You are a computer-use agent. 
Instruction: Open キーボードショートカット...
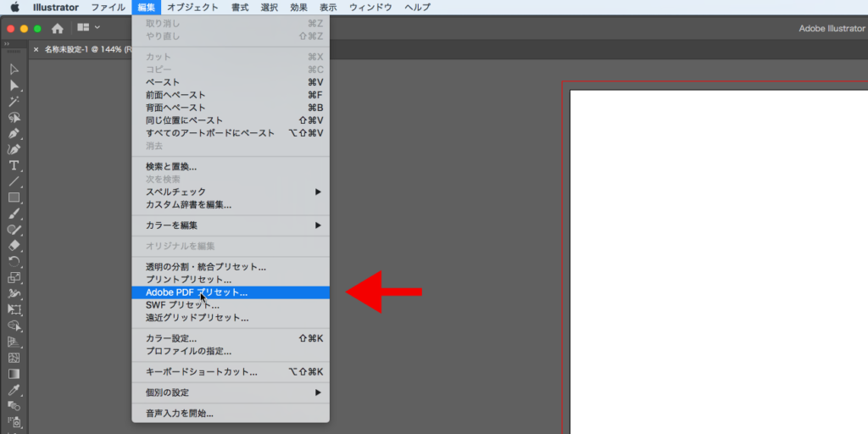(231, 372)
